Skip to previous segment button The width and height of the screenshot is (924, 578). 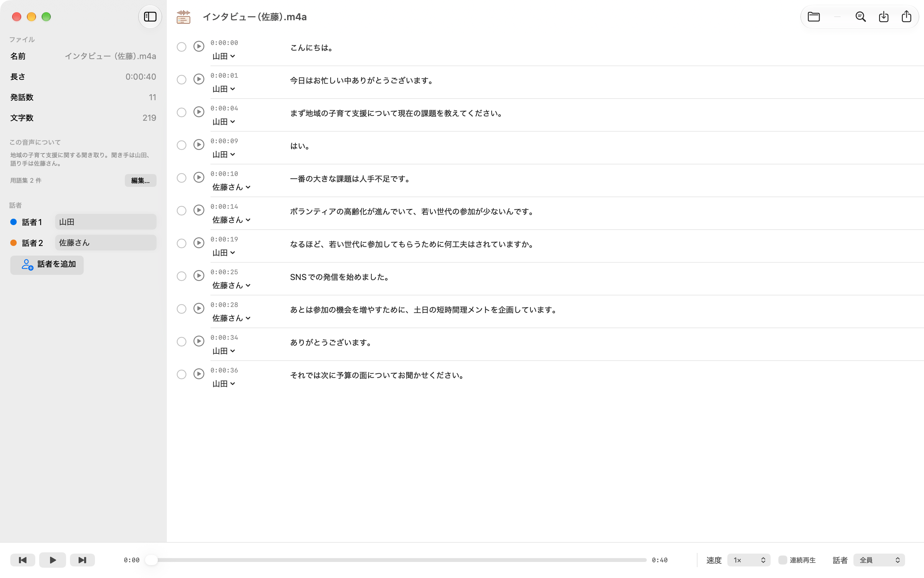(x=22, y=560)
